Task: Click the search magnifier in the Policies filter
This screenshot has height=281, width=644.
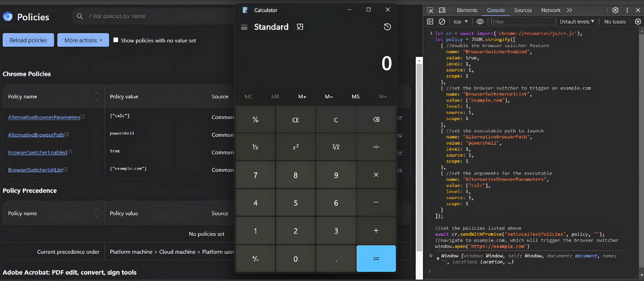Action: point(80,16)
